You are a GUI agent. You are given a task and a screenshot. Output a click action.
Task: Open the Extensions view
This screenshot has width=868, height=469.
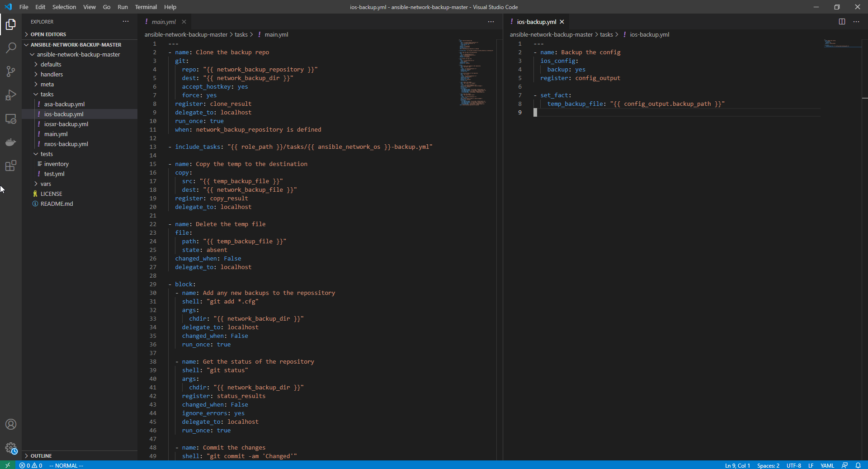[11, 166]
